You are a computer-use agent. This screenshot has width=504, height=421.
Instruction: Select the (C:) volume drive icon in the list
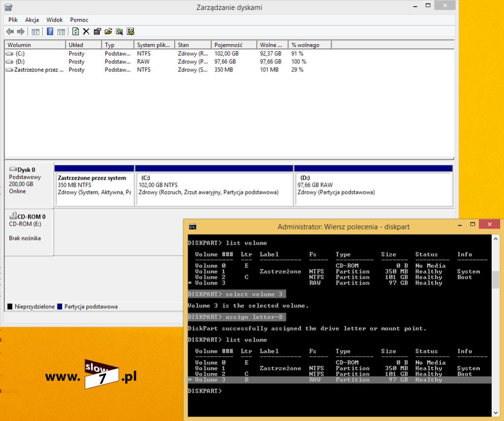[x=10, y=54]
